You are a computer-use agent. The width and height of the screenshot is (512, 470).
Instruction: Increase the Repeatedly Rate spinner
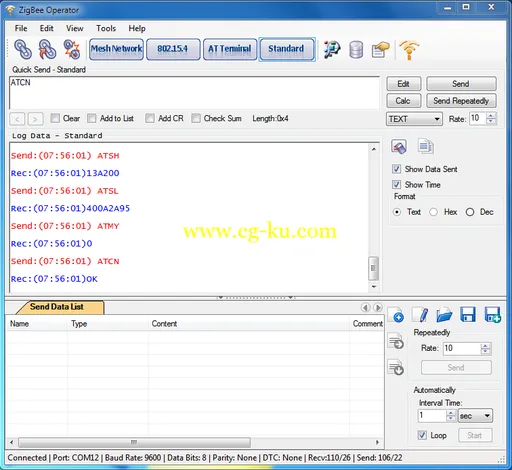pyautogui.click(x=486, y=346)
